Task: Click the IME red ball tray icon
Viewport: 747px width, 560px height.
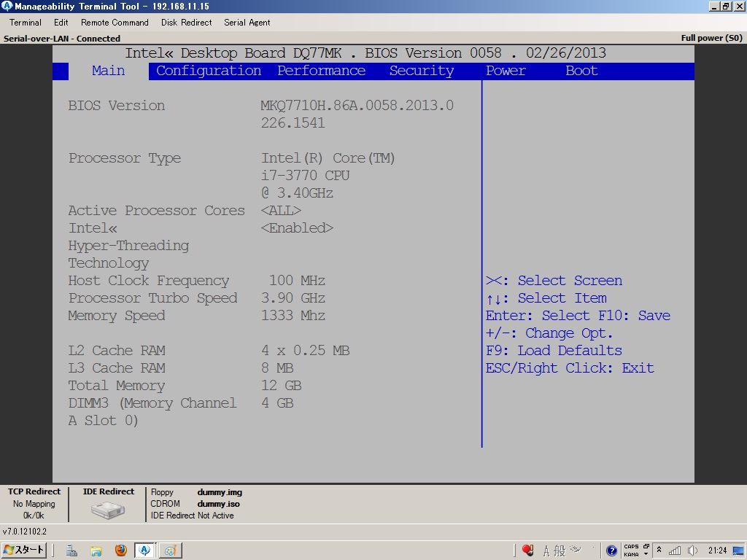Action: pos(527,551)
